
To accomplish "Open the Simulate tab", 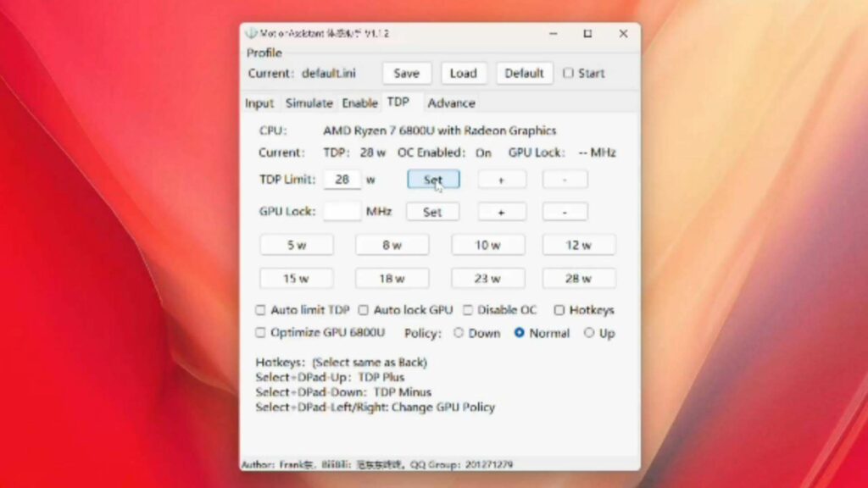I will click(309, 103).
